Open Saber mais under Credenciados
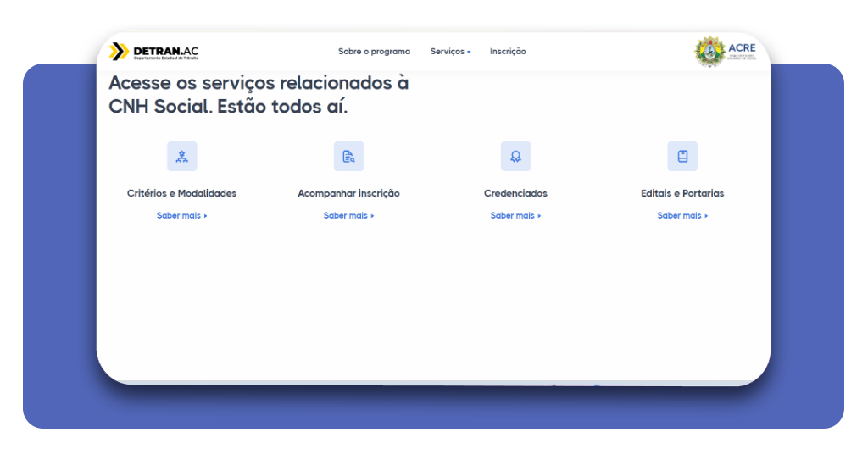The height and width of the screenshot is (454, 868). (516, 216)
